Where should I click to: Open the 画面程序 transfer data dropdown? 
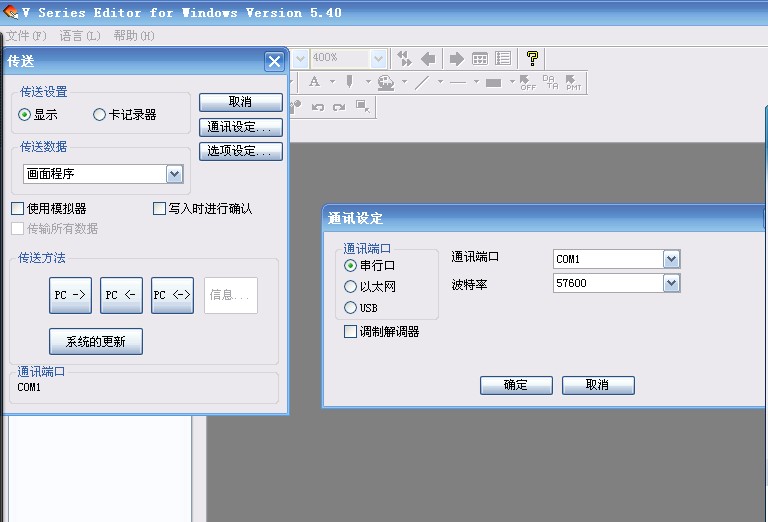175,174
